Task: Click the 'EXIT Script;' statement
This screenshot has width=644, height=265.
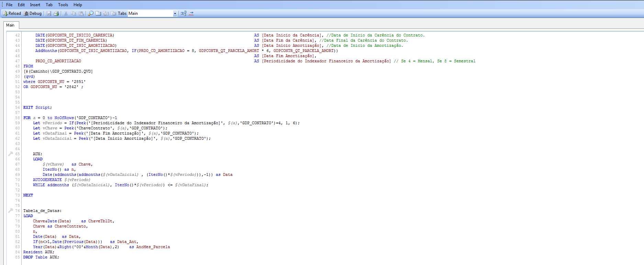Action: click(37, 107)
